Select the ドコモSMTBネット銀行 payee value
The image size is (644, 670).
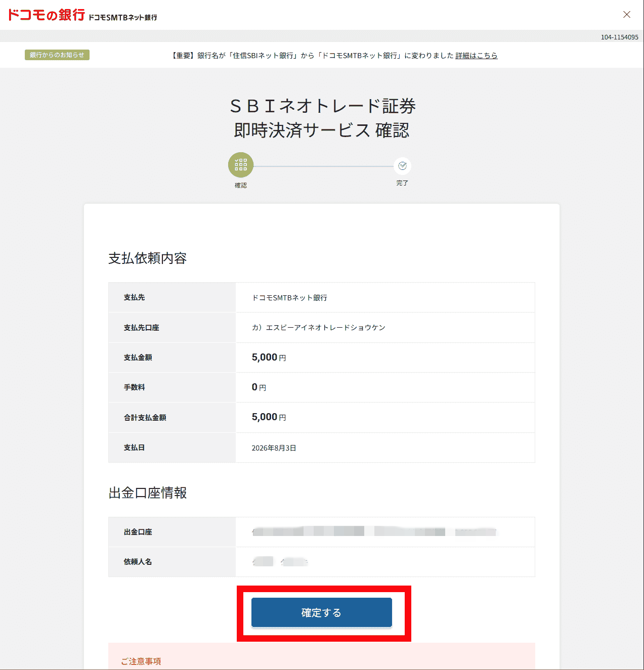click(x=290, y=298)
